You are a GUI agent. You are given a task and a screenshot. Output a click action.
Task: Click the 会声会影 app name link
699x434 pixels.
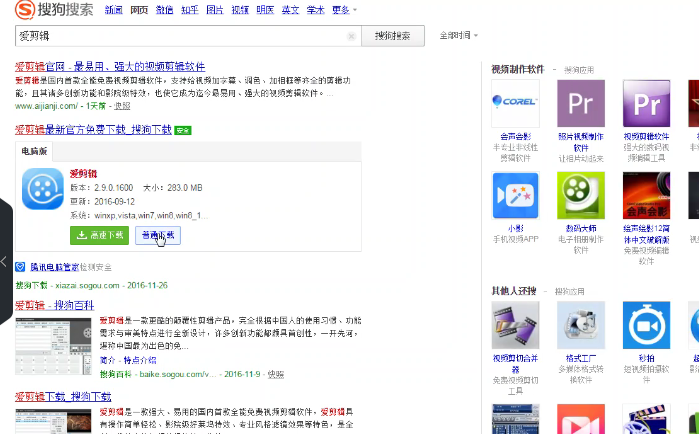click(x=515, y=136)
